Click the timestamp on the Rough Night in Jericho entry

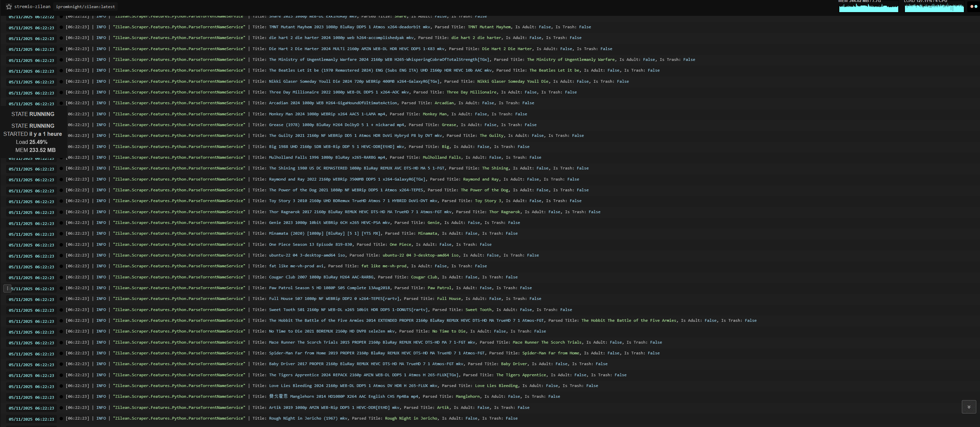click(32, 419)
